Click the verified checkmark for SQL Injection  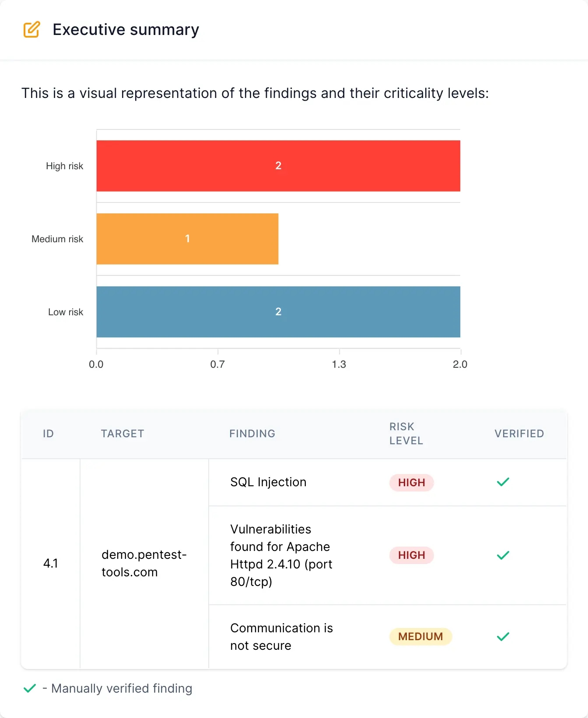(x=503, y=482)
